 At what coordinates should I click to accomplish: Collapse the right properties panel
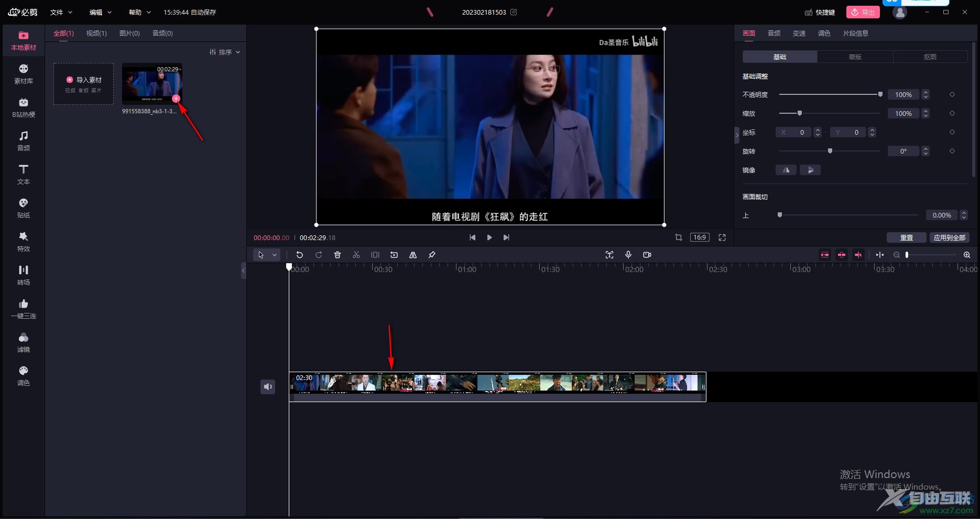pyautogui.click(x=737, y=135)
